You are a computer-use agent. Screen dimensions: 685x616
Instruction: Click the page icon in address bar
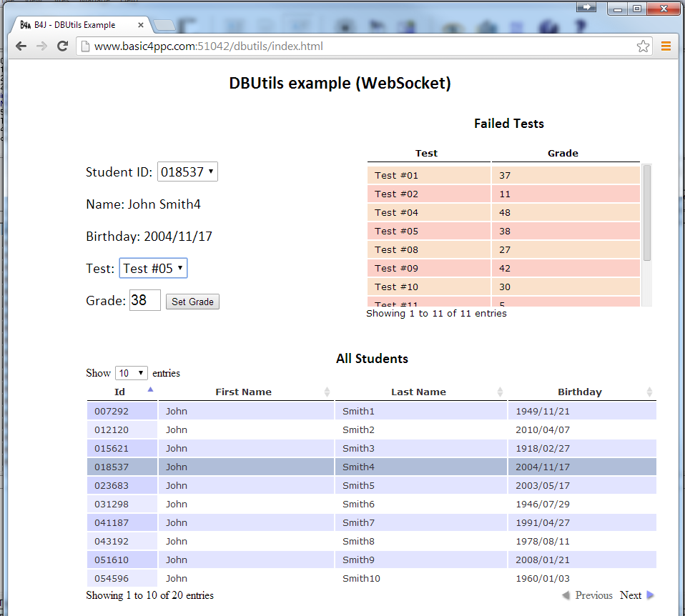click(86, 46)
